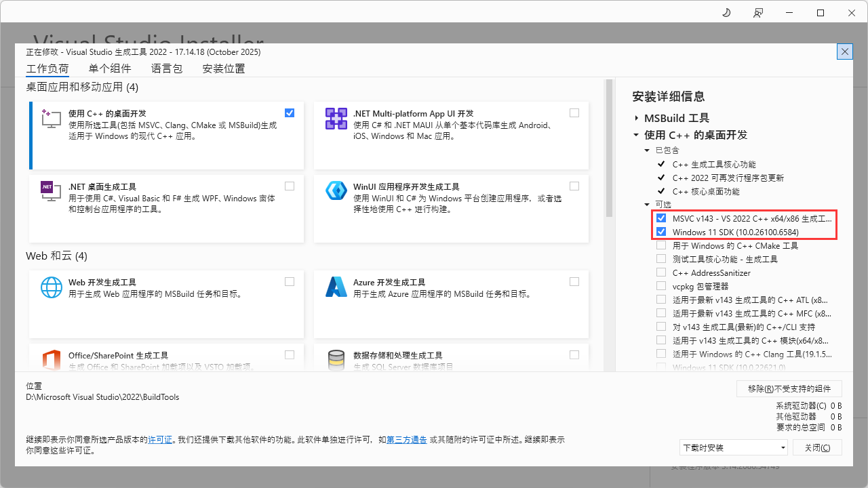
Task: Toggle dark mode with the moon icon
Action: 726,12
